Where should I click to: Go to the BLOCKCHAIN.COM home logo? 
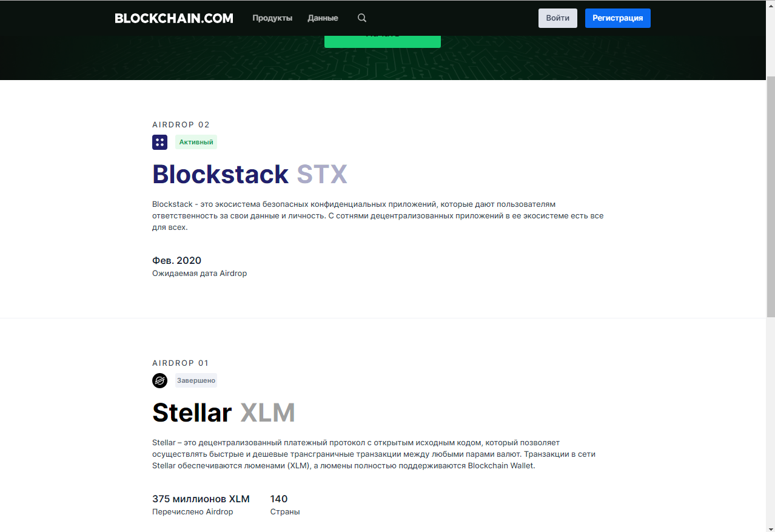[174, 18]
